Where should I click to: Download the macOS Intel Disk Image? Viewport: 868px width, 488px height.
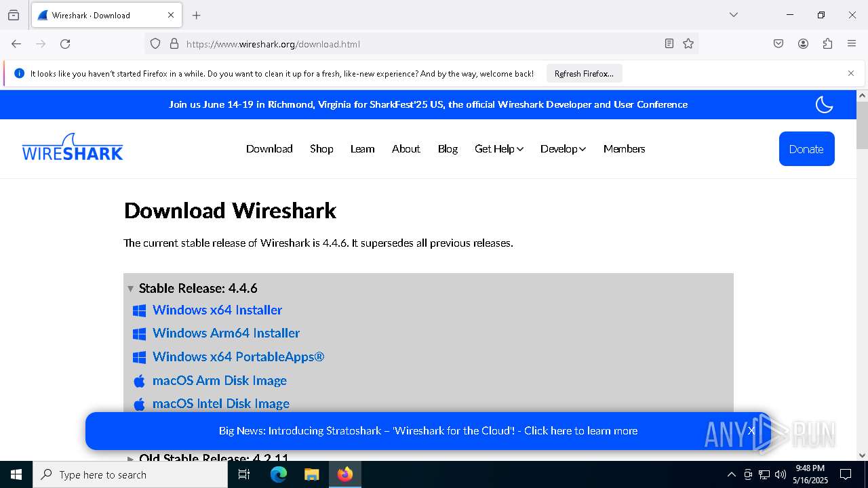pos(220,403)
